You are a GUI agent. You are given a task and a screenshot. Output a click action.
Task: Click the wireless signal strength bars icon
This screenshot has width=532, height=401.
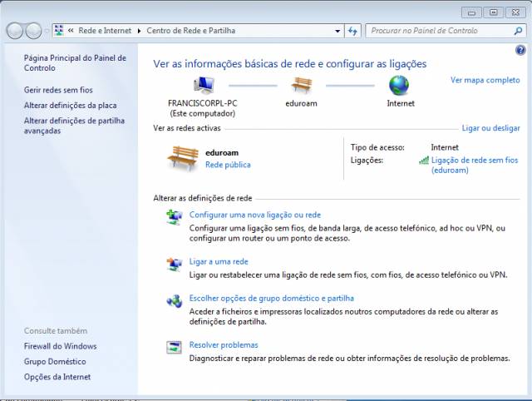(424, 160)
